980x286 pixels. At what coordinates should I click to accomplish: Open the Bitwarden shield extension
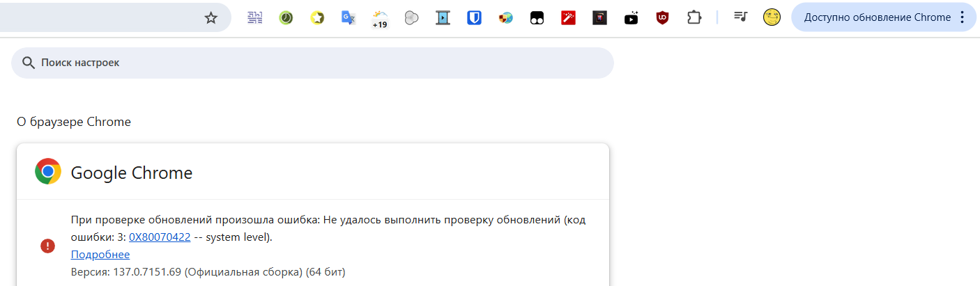click(x=474, y=17)
